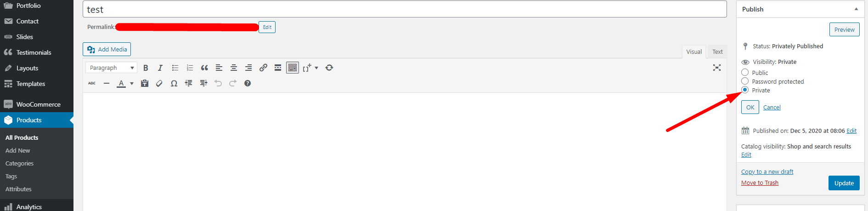This screenshot has width=868, height=211.
Task: Click the product title field
Action: (x=405, y=9)
